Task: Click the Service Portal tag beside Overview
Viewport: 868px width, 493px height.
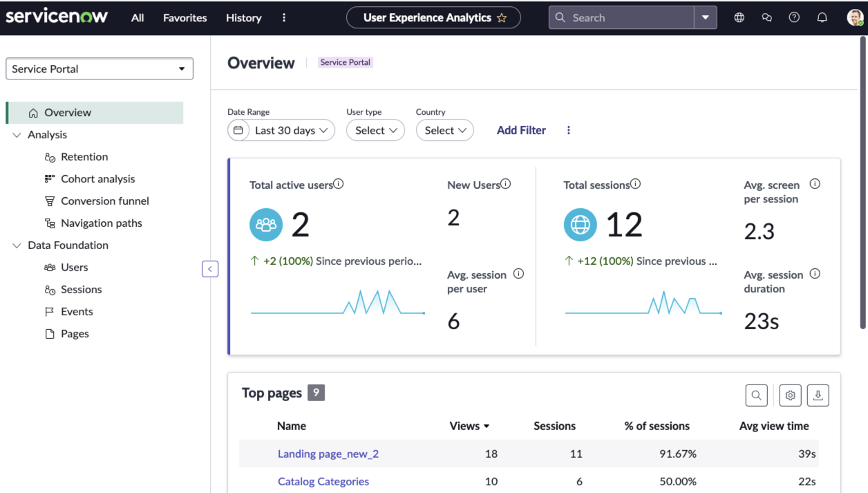Action: pos(346,62)
